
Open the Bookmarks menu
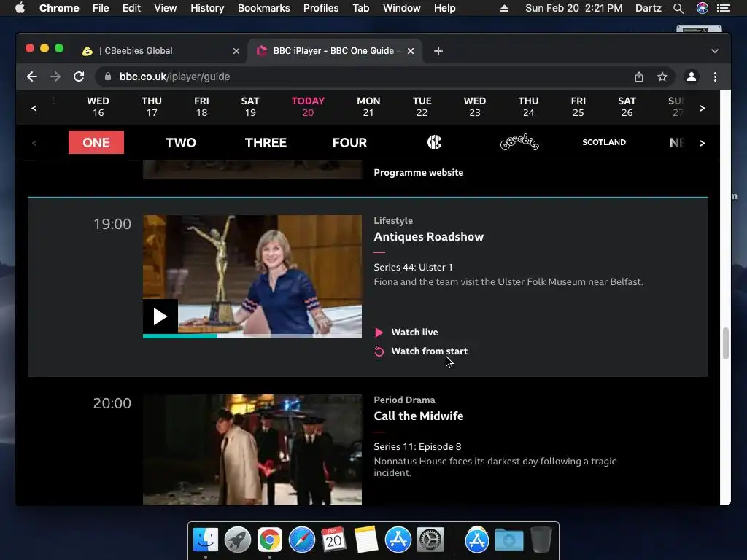pyautogui.click(x=263, y=8)
